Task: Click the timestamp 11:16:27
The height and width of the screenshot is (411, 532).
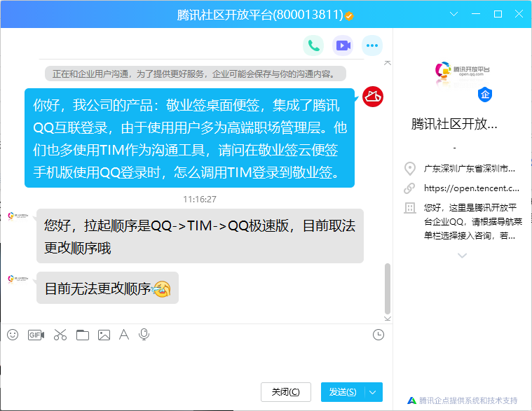Action: 200,200
